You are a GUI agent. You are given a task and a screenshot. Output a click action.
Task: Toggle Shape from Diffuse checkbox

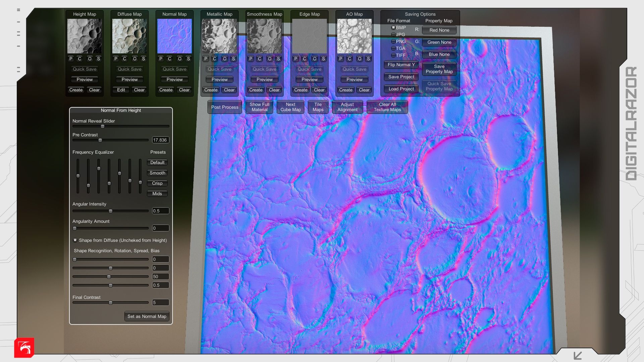[75, 240]
